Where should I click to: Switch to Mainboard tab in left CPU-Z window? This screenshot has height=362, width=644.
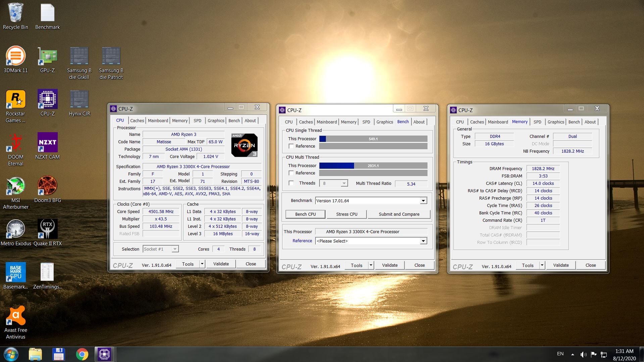tap(158, 121)
